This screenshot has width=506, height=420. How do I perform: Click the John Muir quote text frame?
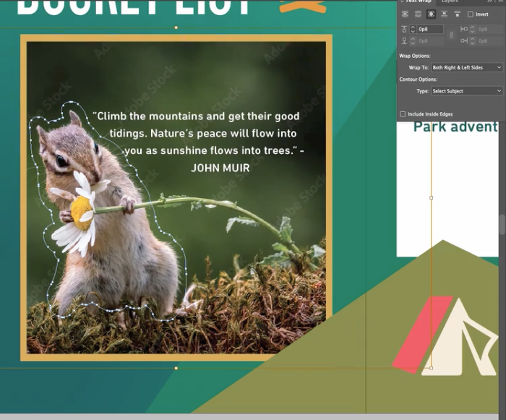tap(198, 142)
